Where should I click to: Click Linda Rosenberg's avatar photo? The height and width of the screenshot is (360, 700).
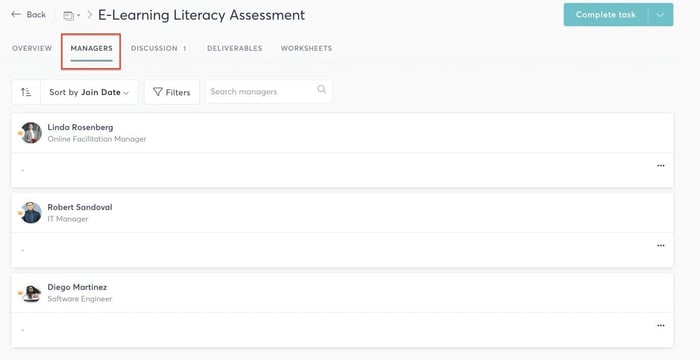(x=31, y=133)
